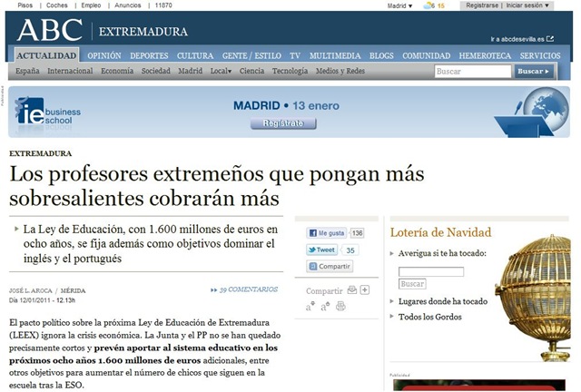
Task: Open the GENTE / ESTILO section
Action: (251, 56)
